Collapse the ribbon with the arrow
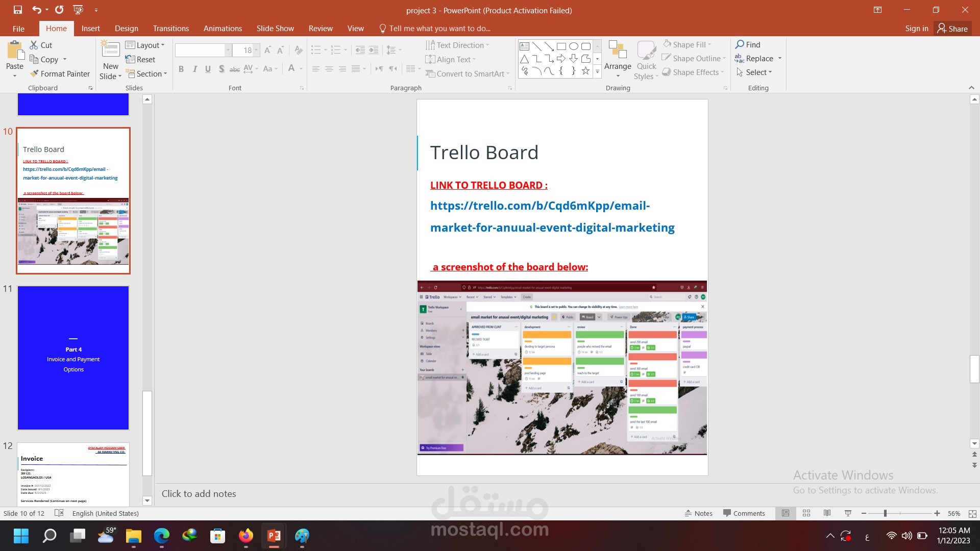The image size is (980, 551). 971,88
